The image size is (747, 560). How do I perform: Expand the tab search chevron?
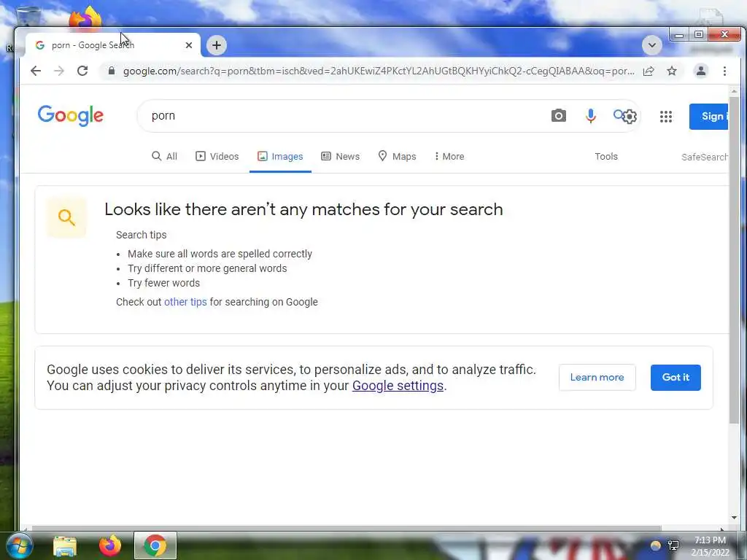tap(651, 45)
